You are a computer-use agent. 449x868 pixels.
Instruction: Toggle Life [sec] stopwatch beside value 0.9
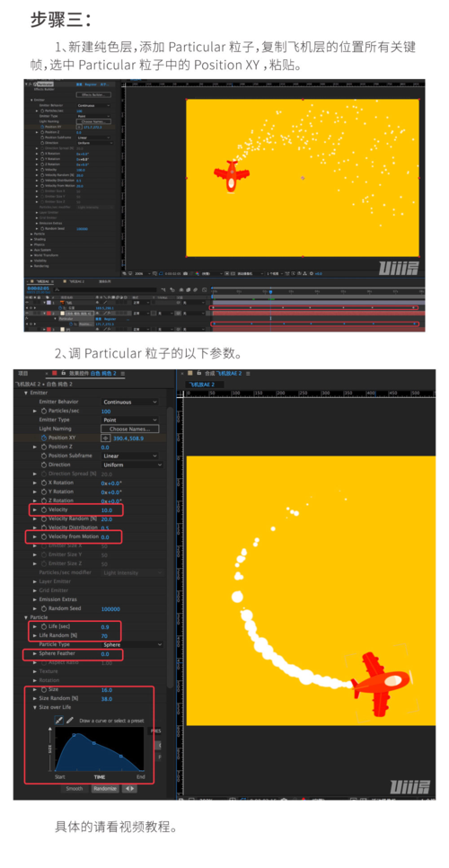click(44, 626)
